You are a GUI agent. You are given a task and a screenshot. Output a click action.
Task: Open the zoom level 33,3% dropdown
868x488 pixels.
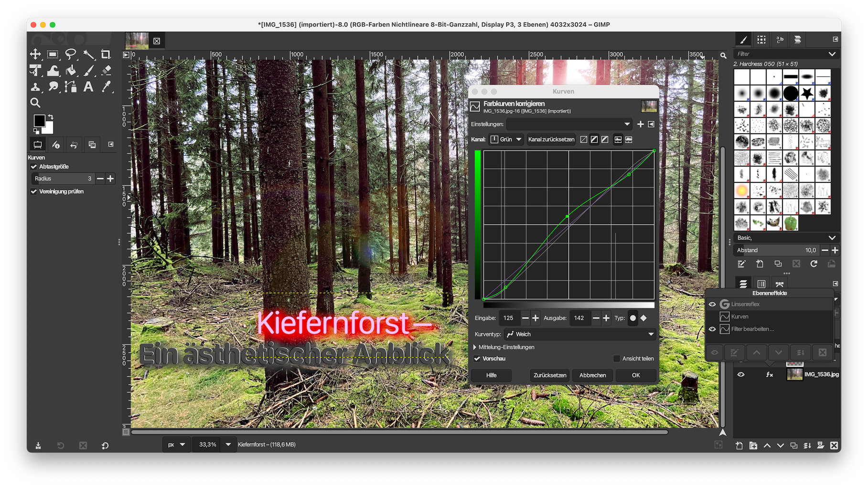pos(228,445)
